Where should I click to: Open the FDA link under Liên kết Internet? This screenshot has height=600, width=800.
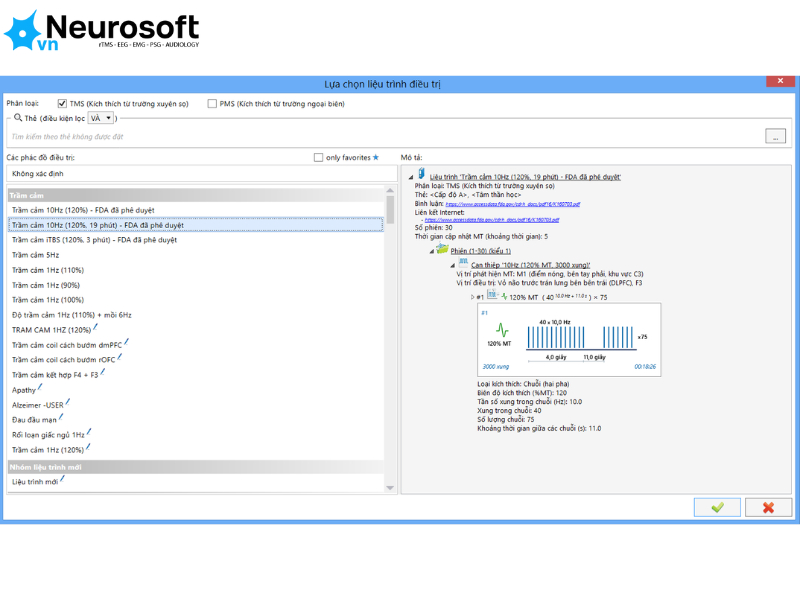[492, 220]
